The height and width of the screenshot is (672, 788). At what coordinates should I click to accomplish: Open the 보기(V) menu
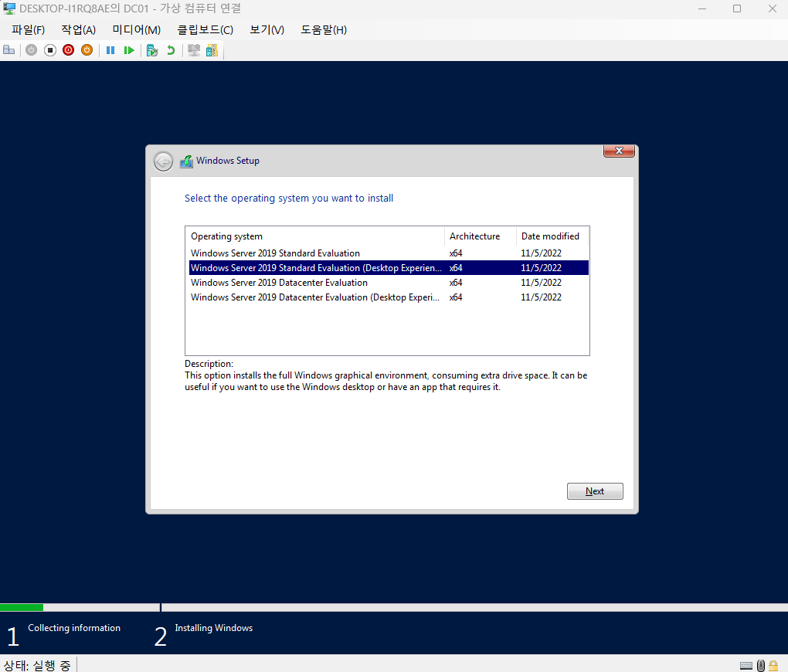click(x=267, y=29)
